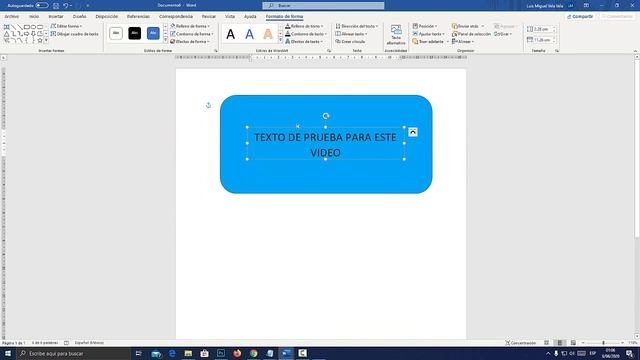Open the Ajustar texto dropdown

coord(429,34)
